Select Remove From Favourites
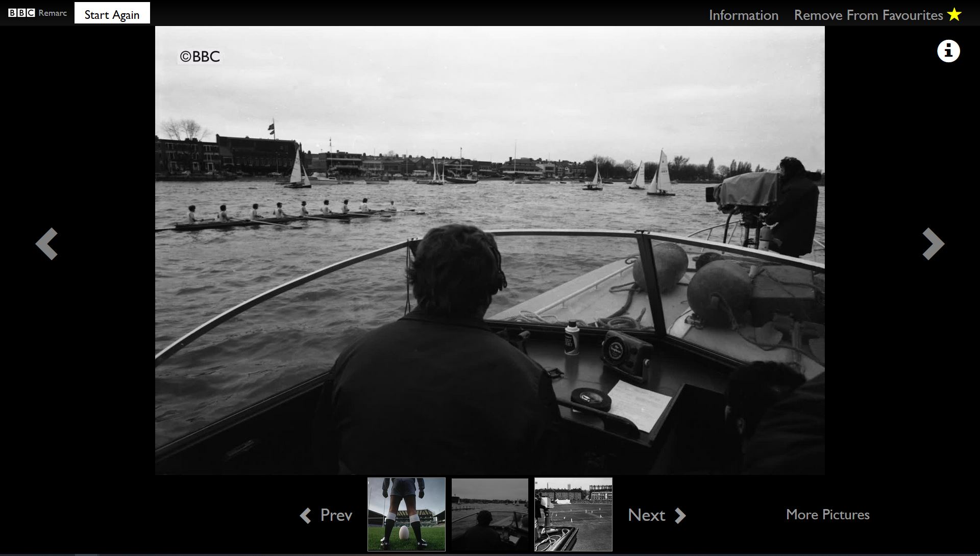980x556 pixels. 868,15
